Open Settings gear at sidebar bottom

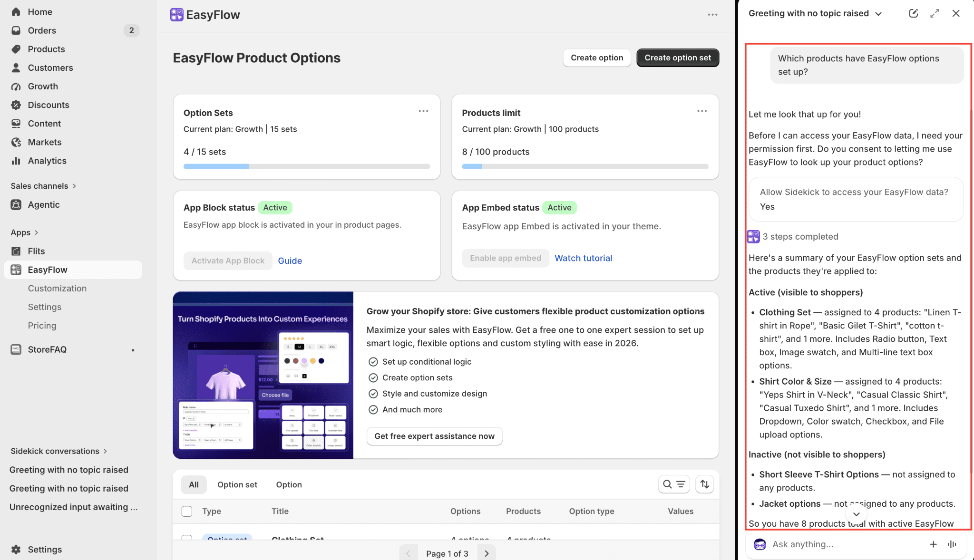(16, 549)
